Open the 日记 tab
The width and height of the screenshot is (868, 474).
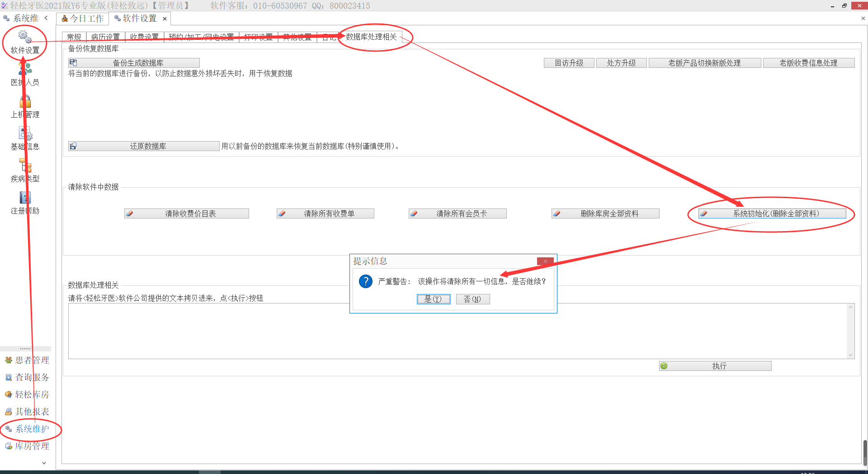[x=329, y=37]
